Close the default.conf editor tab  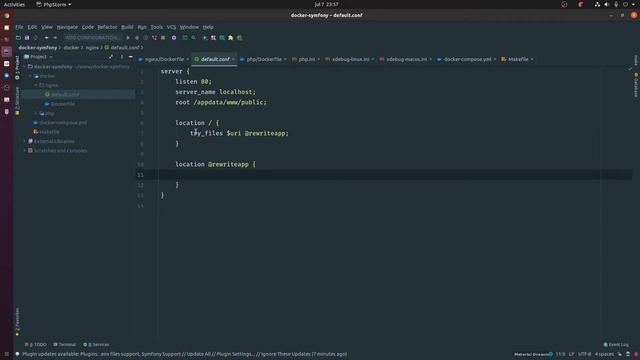coord(233,59)
